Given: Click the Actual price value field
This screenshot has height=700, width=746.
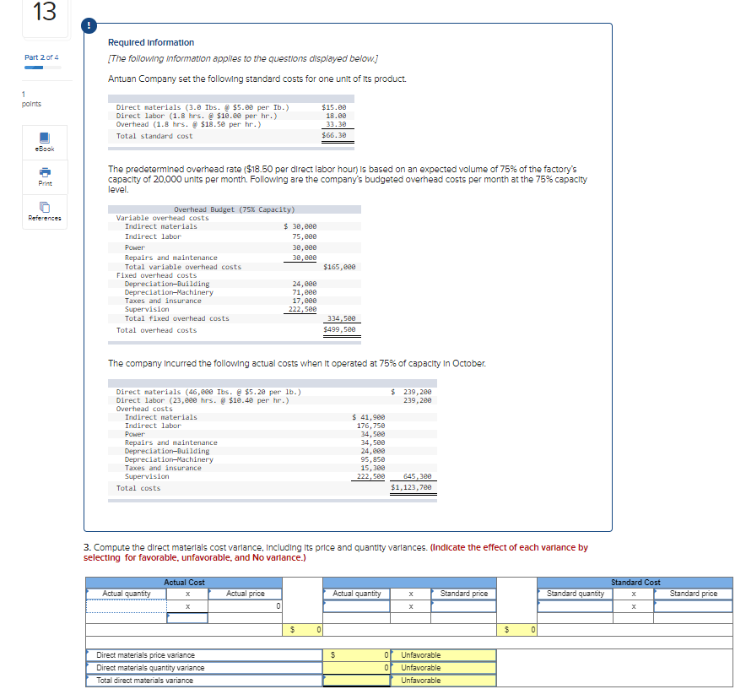Looking at the screenshot, I should (245, 606).
